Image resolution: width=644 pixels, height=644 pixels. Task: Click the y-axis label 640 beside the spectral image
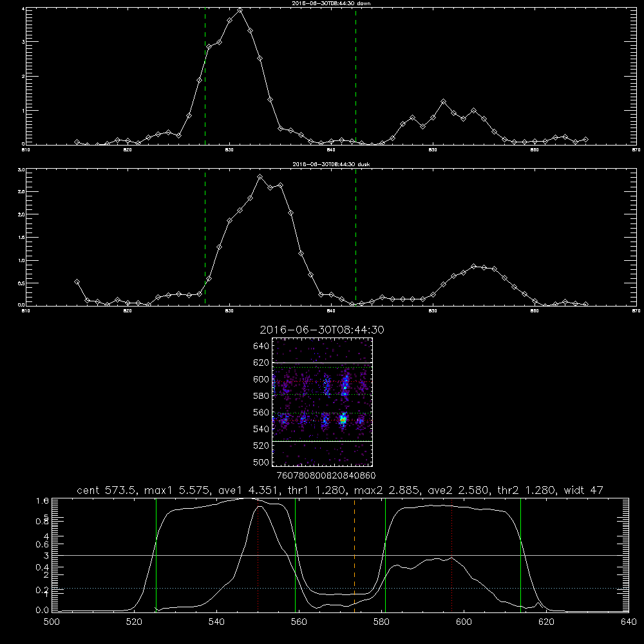261,346
